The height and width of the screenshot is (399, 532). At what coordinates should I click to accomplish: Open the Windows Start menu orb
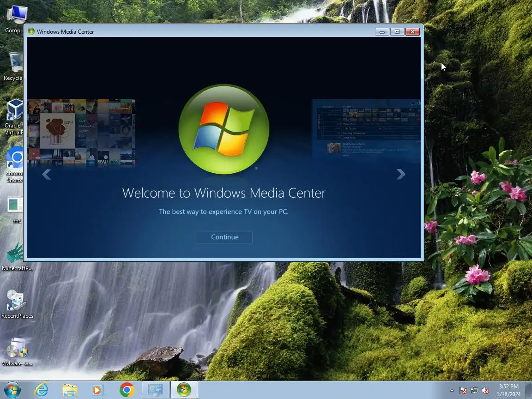click(12, 390)
